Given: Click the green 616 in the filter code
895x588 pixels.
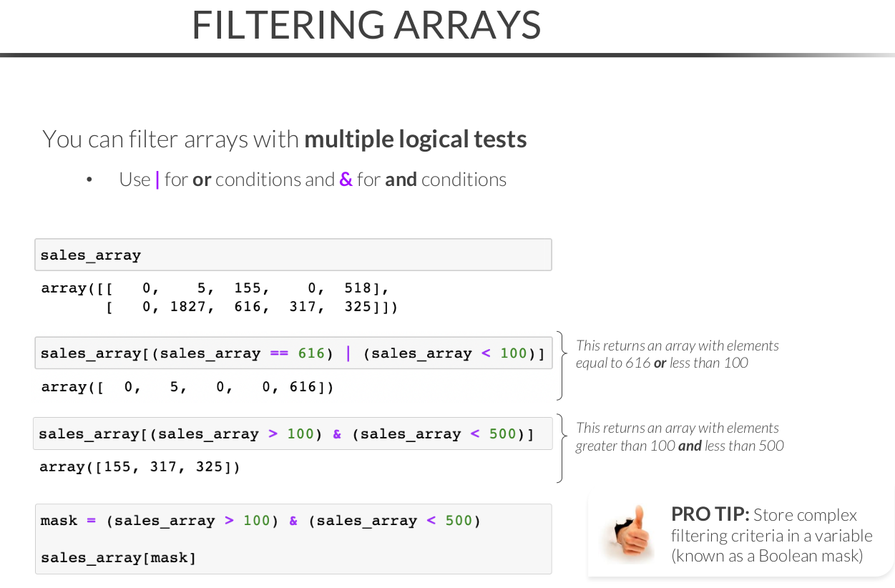Looking at the screenshot, I should (x=311, y=353).
